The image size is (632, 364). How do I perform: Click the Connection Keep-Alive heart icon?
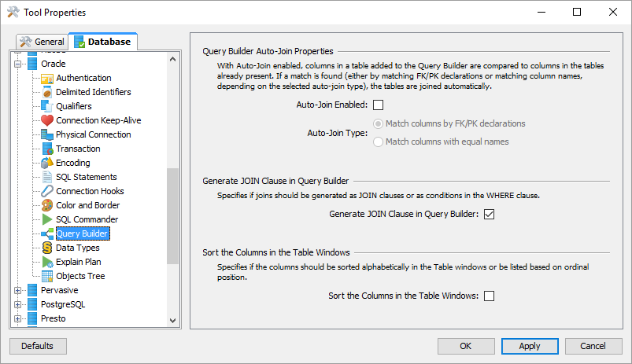click(x=46, y=120)
